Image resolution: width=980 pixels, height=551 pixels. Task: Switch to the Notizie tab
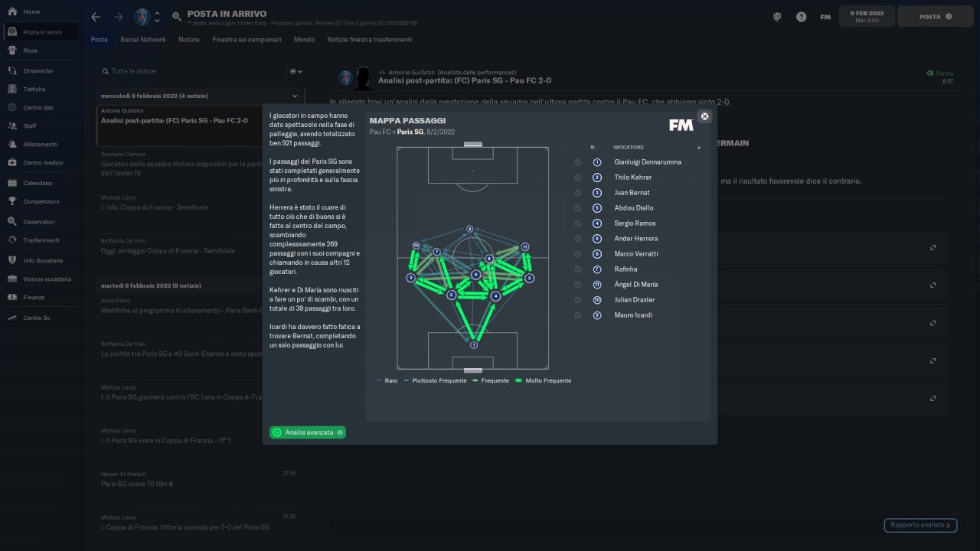pyautogui.click(x=189, y=40)
